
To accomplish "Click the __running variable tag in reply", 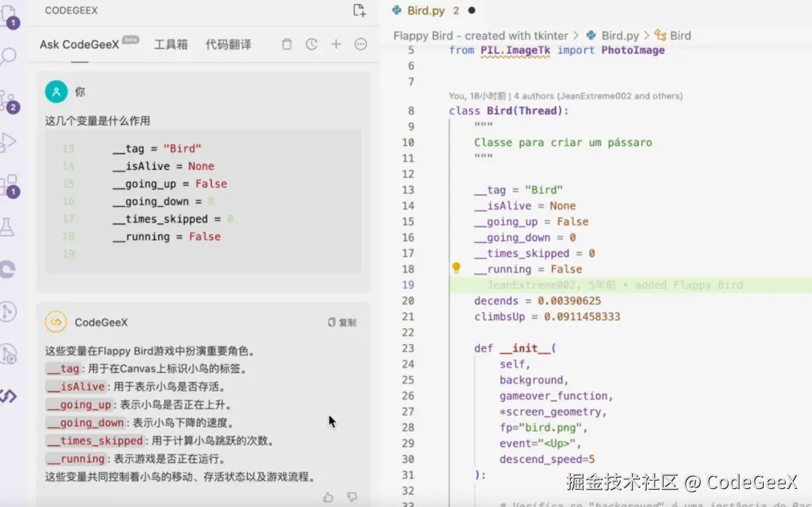I will tap(76, 460).
